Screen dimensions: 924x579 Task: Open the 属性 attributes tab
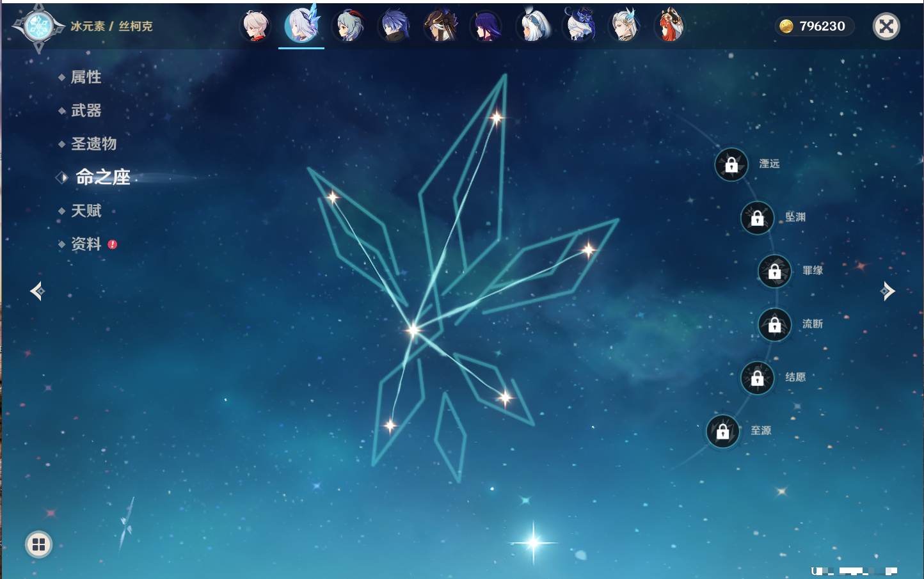(86, 77)
